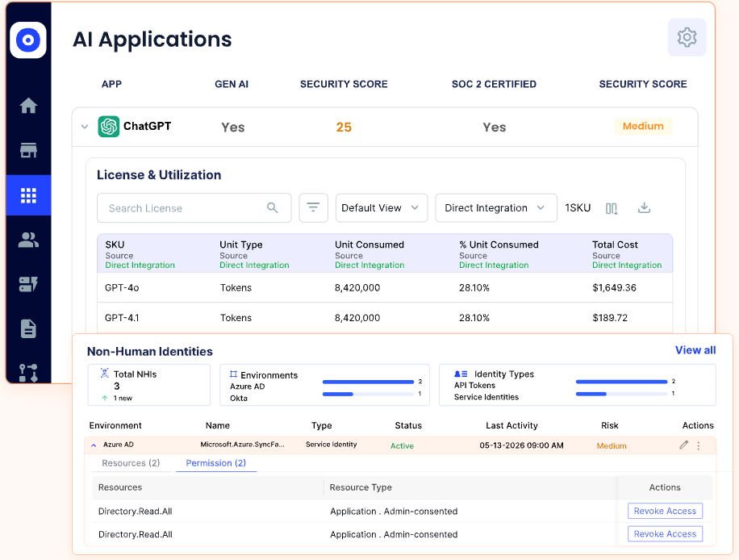
Task: Select the applications grid sidebar icon
Action: (x=28, y=195)
